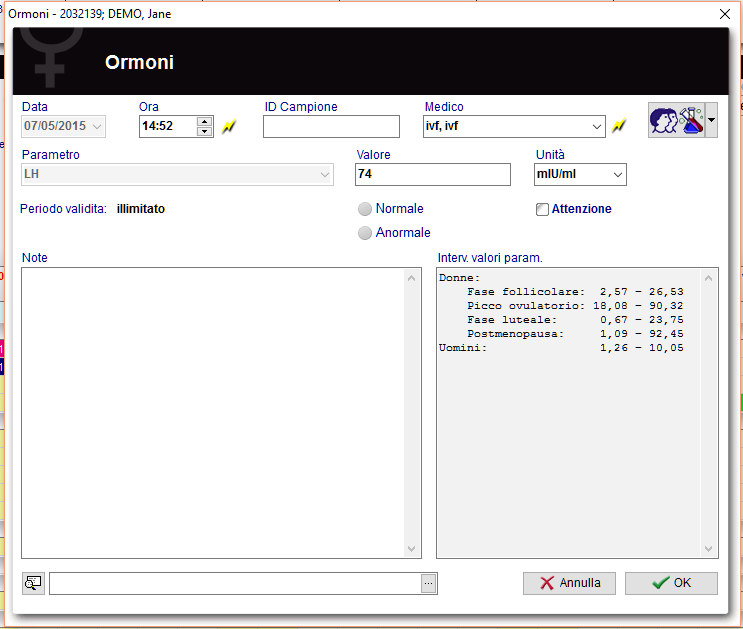
Task: Click the Valore field containing 74
Action: pos(433,174)
